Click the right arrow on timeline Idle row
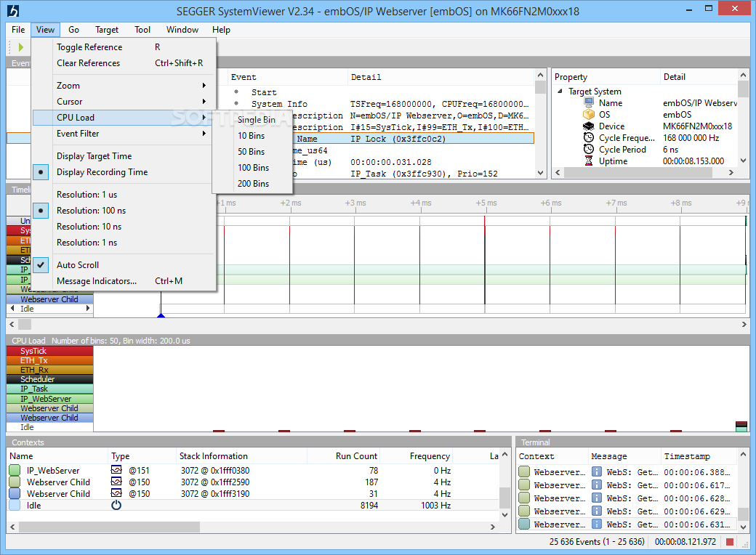Screen dimensions: 756x555 pos(88,308)
